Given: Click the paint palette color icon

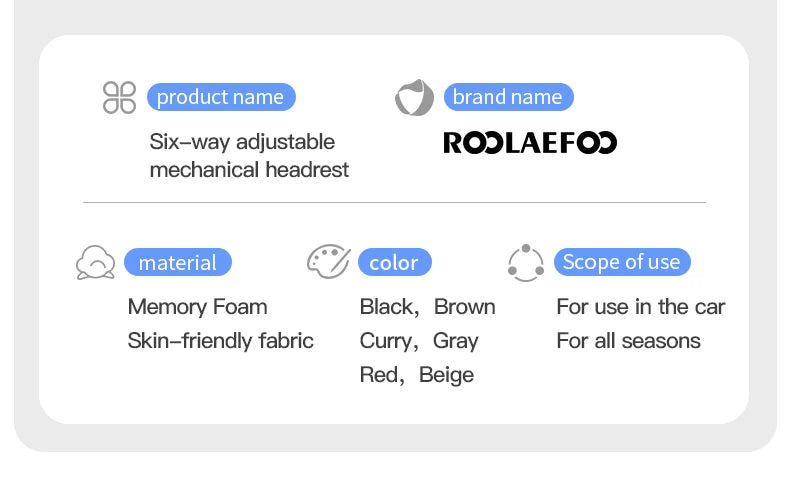Looking at the screenshot, I should (327, 262).
